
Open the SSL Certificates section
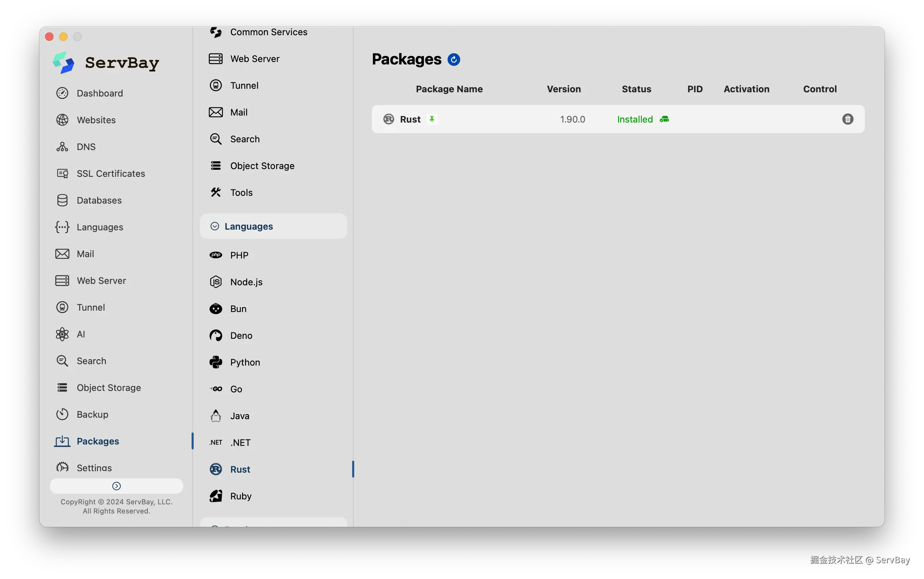click(x=111, y=174)
